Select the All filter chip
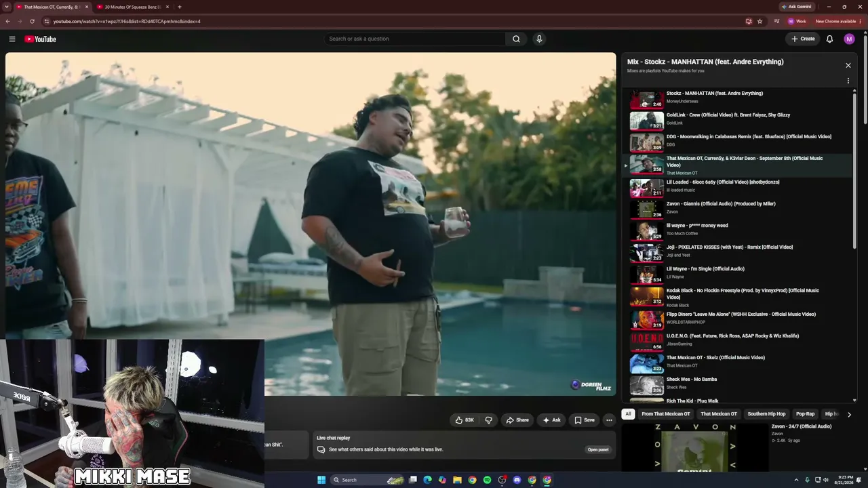This screenshot has width=868, height=488. tap(628, 414)
